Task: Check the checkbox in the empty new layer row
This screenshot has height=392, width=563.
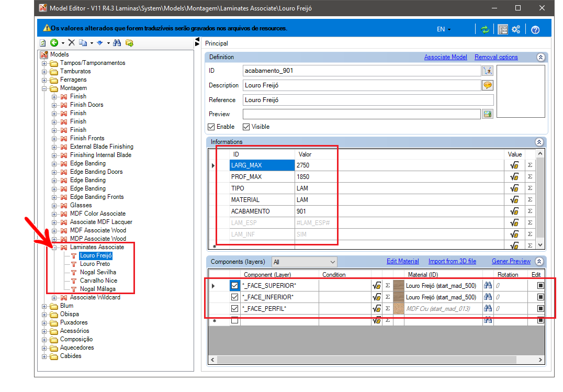Action: (x=235, y=320)
